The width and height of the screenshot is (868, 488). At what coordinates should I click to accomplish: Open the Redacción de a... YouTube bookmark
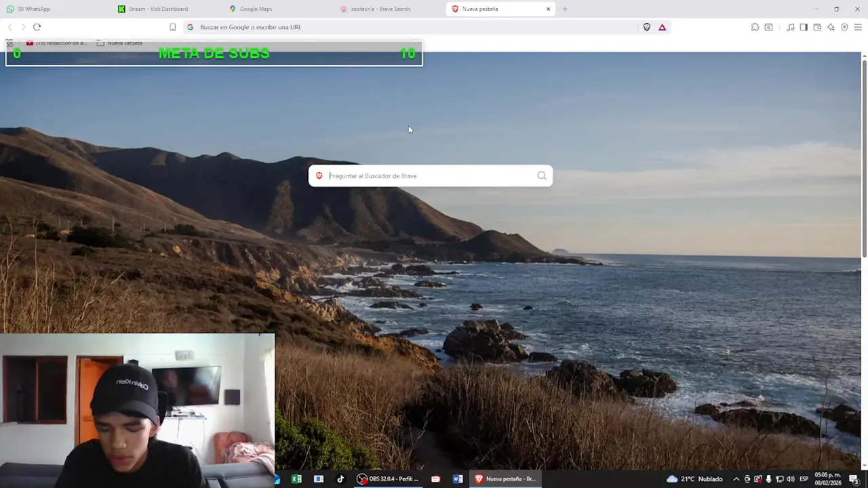click(x=57, y=43)
